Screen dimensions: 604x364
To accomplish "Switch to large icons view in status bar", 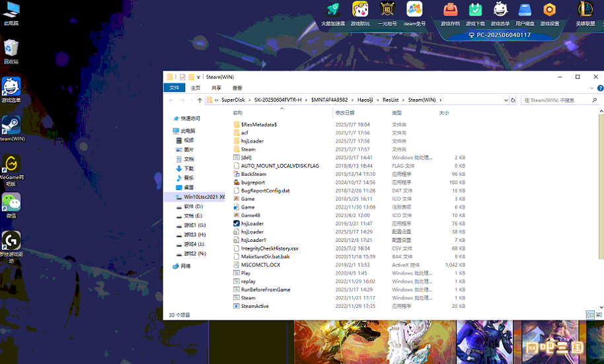I will [599, 315].
